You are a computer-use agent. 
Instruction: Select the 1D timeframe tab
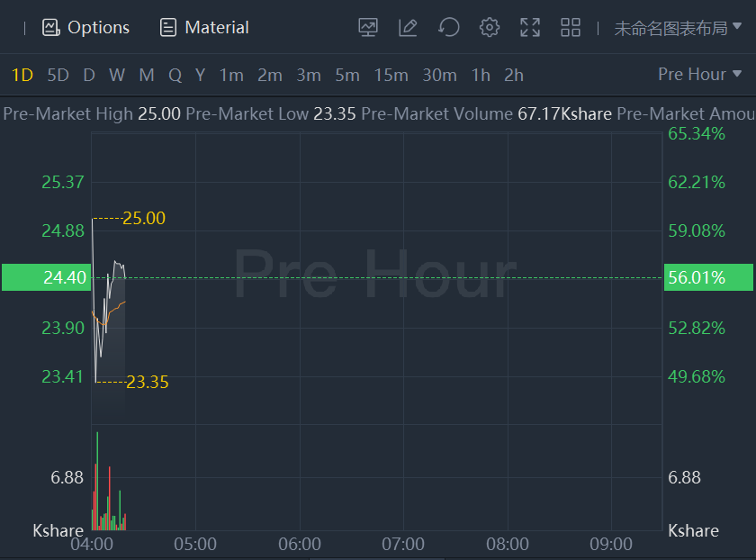tap(22, 75)
